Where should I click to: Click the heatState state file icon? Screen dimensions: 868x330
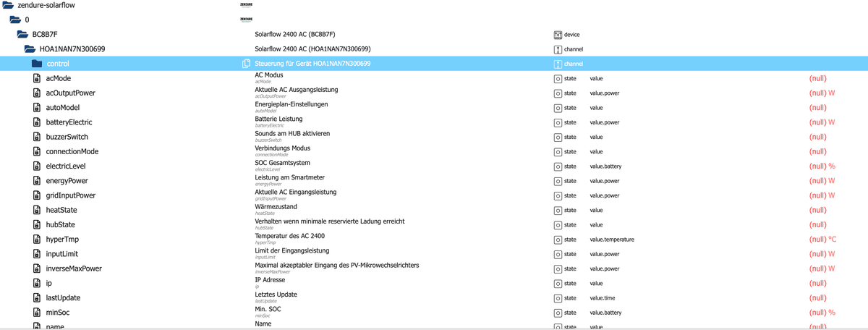coord(37,210)
